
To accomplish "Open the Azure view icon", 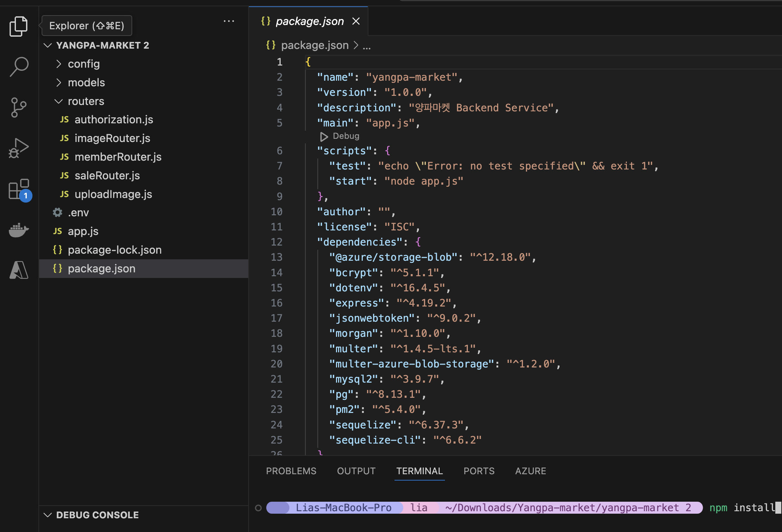I will 18,270.
